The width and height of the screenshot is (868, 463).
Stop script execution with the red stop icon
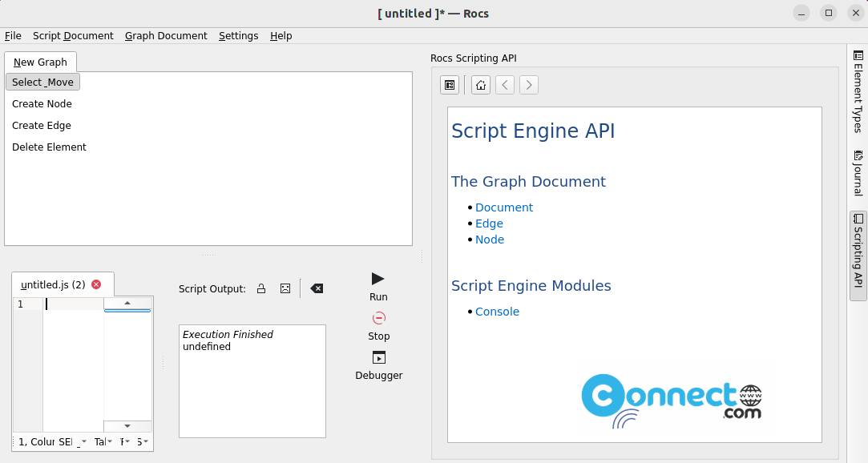click(378, 326)
